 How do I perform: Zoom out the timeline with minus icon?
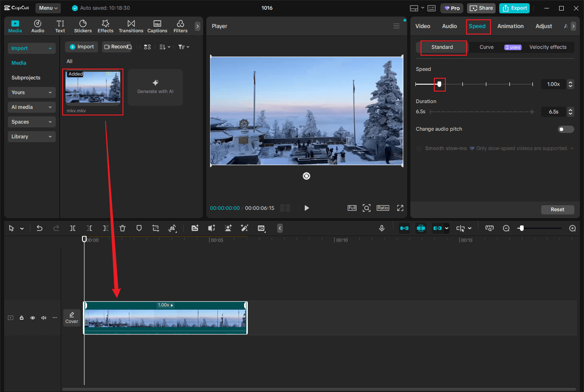pyautogui.click(x=506, y=228)
